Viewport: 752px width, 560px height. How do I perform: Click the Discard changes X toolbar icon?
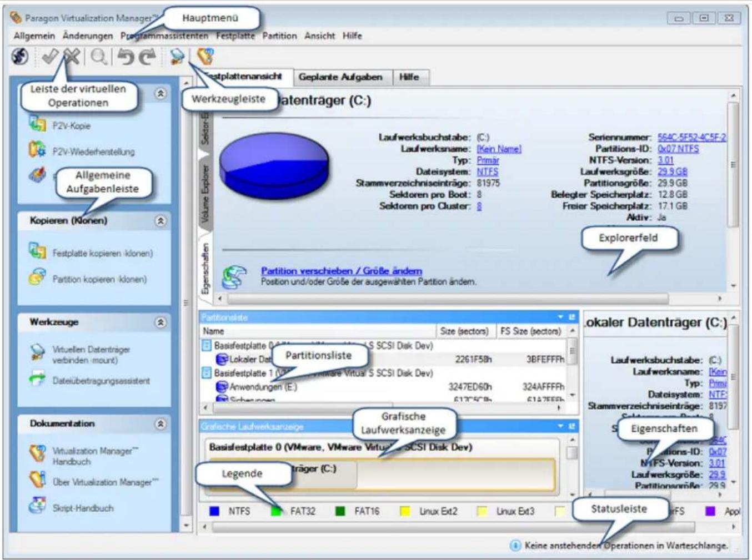coord(72,56)
